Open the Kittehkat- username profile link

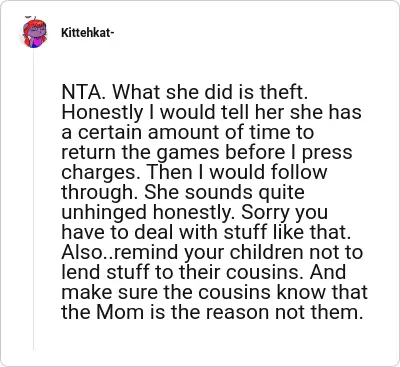click(x=88, y=33)
